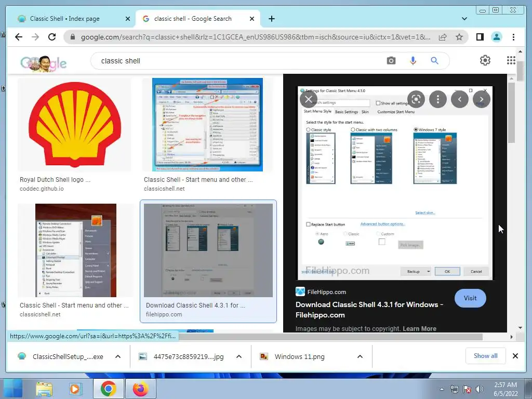Expand 4475e73c8859219 jpg download options

click(x=239, y=356)
